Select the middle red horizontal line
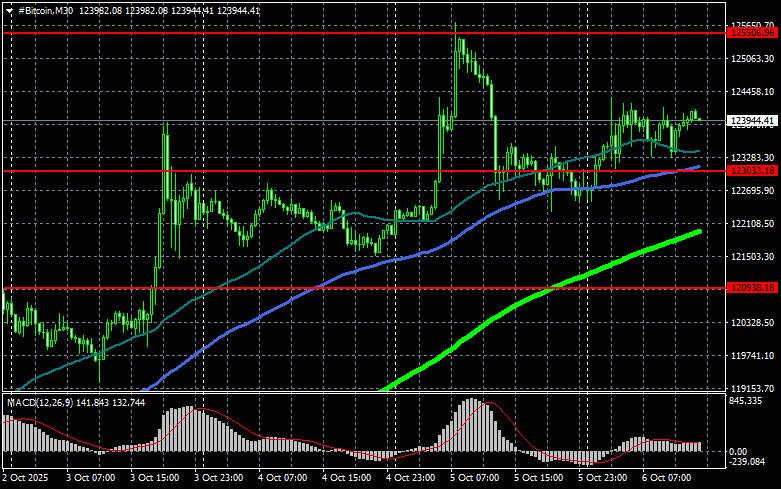This screenshot has width=781, height=489. [x=300, y=171]
